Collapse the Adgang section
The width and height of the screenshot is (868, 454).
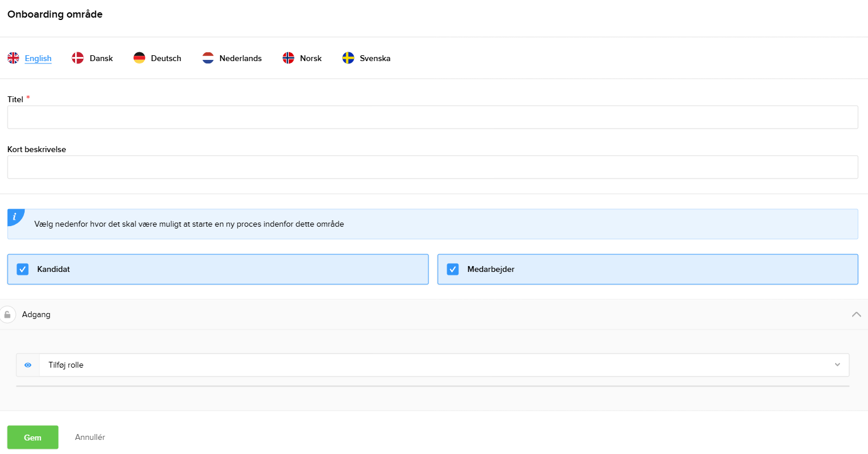856,314
